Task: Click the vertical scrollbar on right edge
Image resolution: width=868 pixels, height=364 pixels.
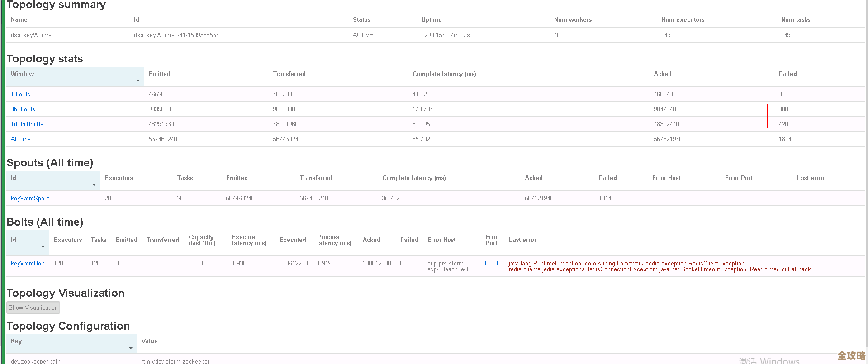Action: pyautogui.click(x=866, y=181)
